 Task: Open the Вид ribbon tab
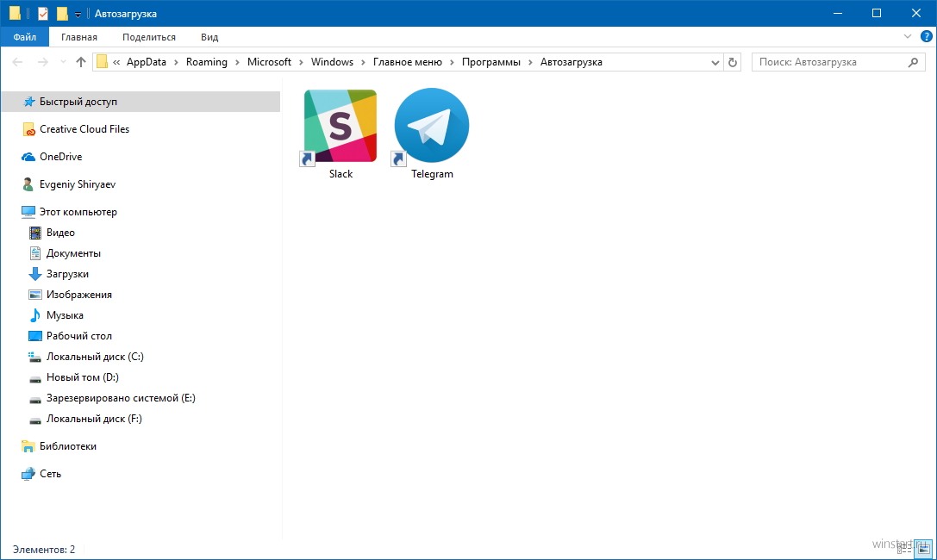[x=209, y=37]
